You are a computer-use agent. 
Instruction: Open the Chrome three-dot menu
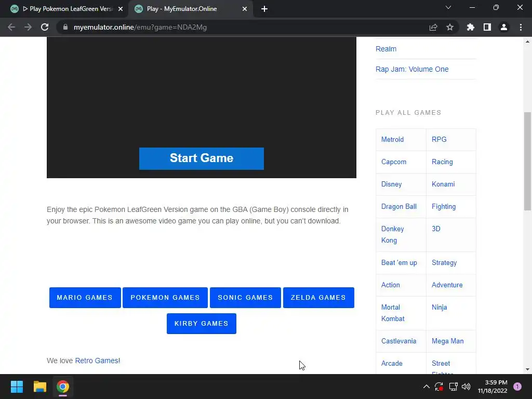click(521, 27)
